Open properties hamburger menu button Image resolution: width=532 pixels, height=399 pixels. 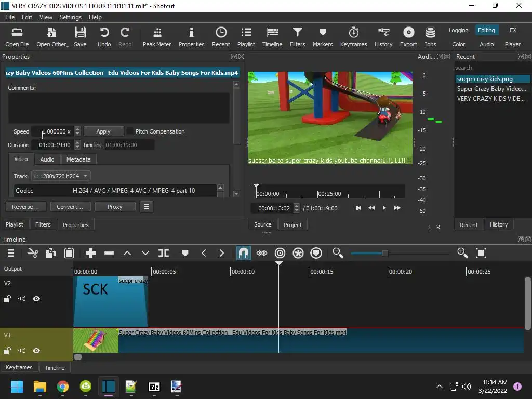point(147,207)
